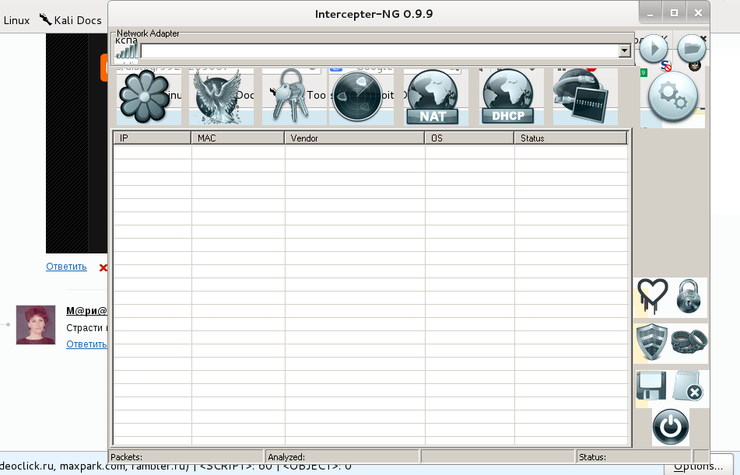Expand the Network Adapter dropdown

click(624, 50)
